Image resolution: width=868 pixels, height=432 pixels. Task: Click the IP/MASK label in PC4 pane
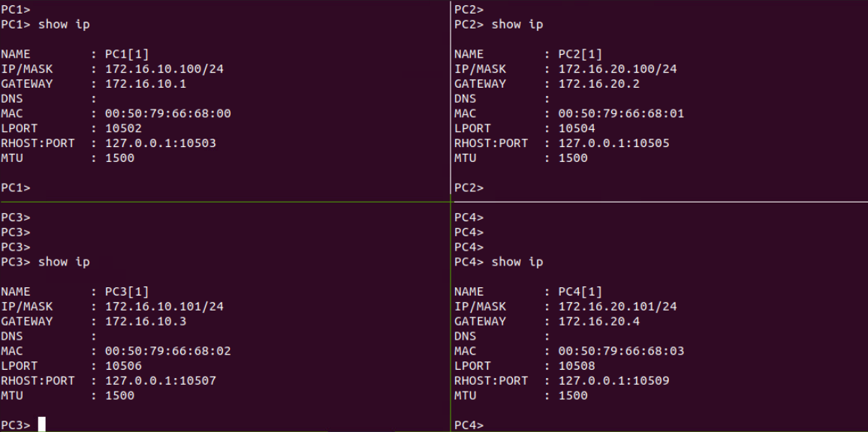click(481, 307)
